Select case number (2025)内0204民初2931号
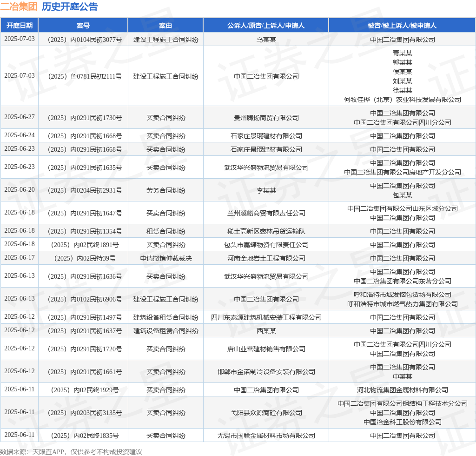The width and height of the screenshot is (476, 456). pos(85,190)
